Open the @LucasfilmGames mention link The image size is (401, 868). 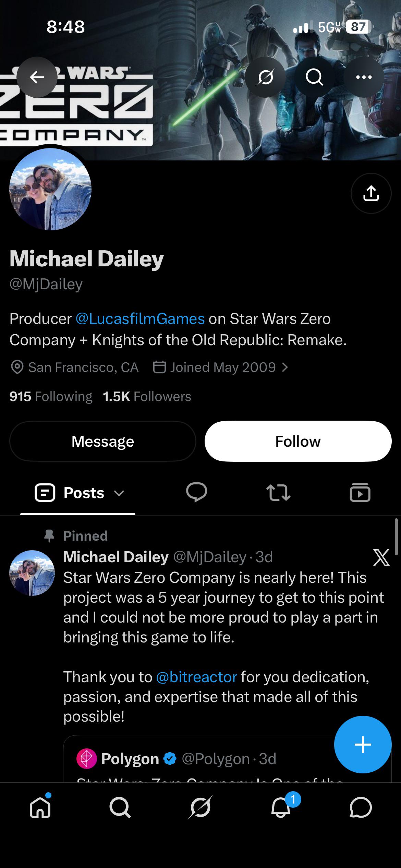click(140, 319)
